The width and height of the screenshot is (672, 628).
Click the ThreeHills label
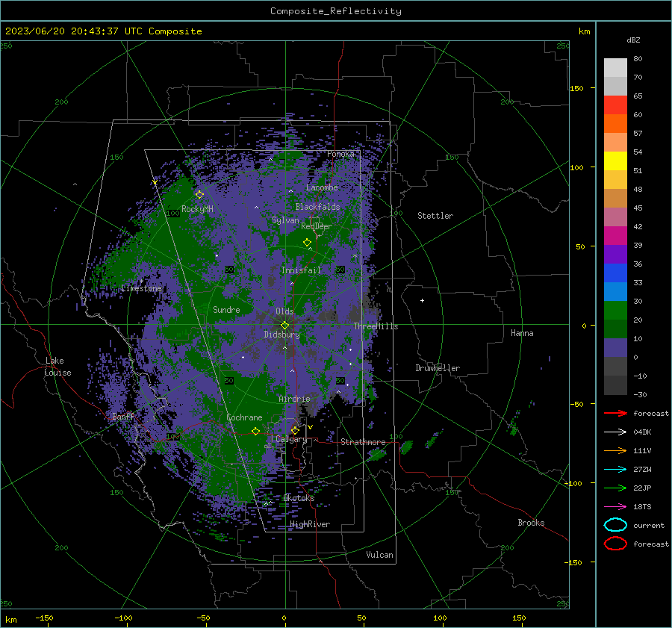376,326
